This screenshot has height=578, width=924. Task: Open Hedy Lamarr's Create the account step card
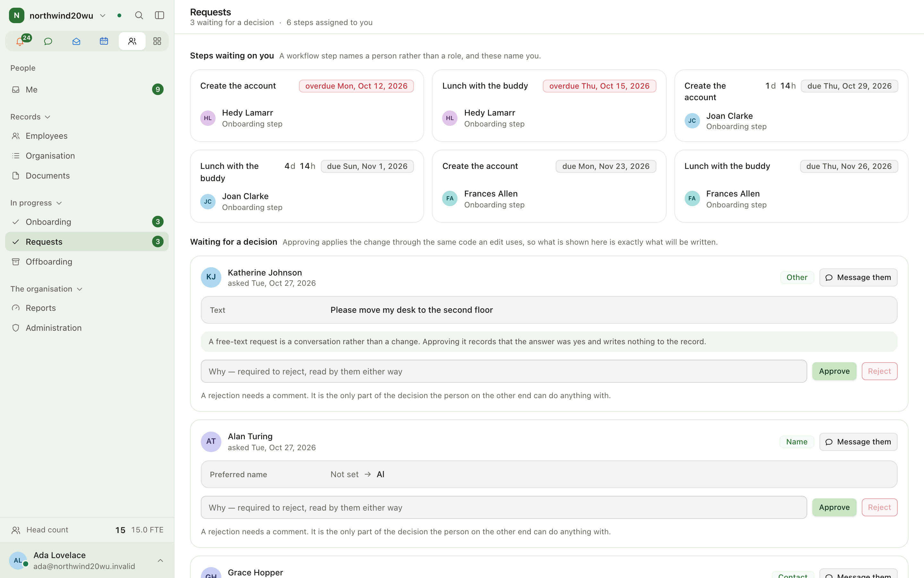coord(307,106)
